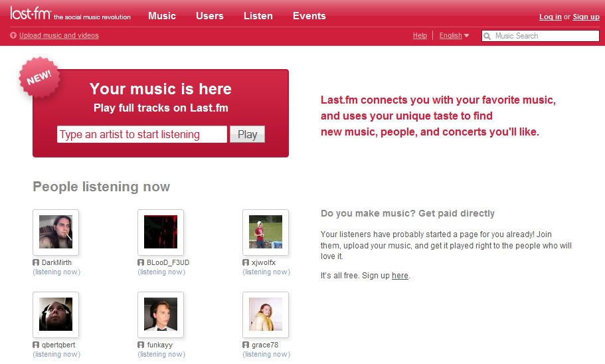Open the Users menu

click(x=209, y=16)
